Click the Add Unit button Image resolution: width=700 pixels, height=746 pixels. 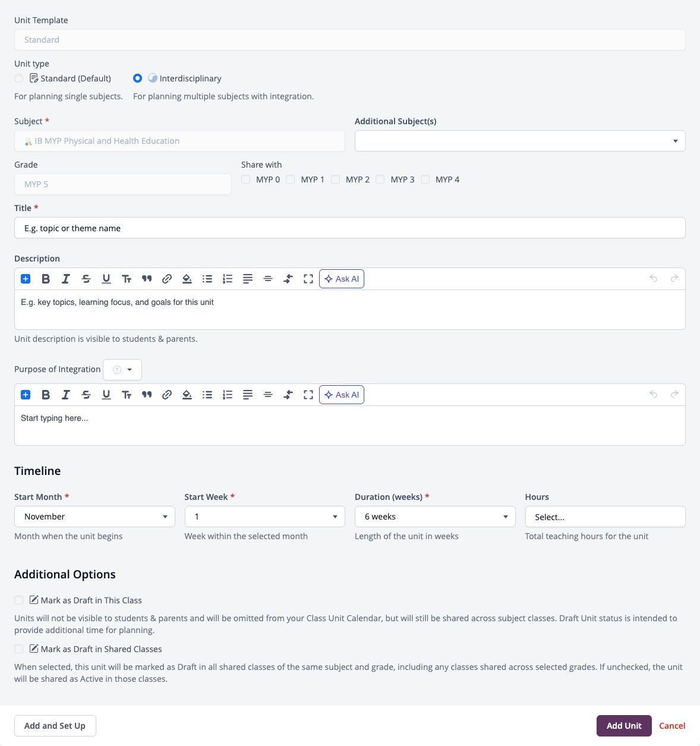coord(624,726)
